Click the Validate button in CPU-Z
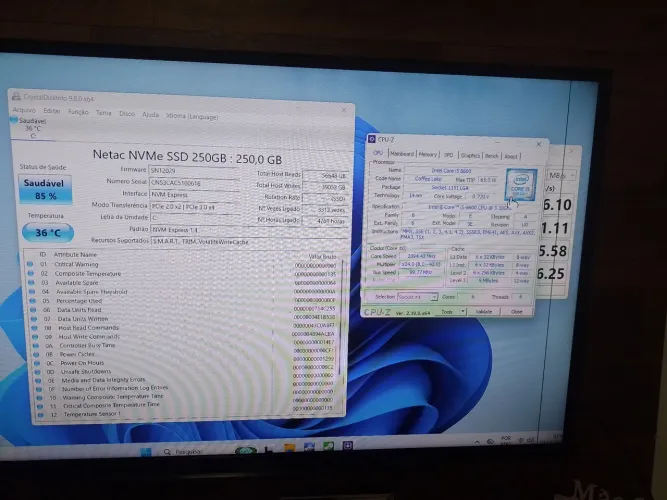The image size is (667, 500). click(x=484, y=312)
